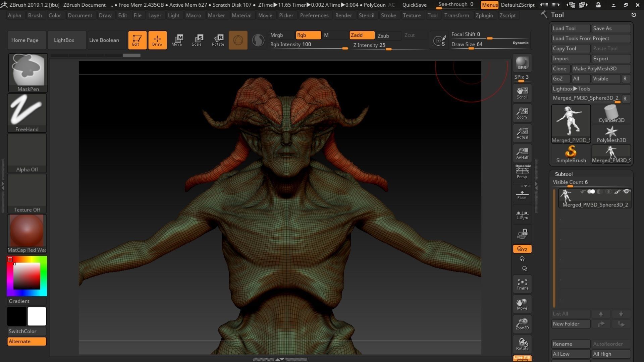Open the Menus dropdown in the title bar
The height and width of the screenshot is (362, 644).
tap(490, 5)
